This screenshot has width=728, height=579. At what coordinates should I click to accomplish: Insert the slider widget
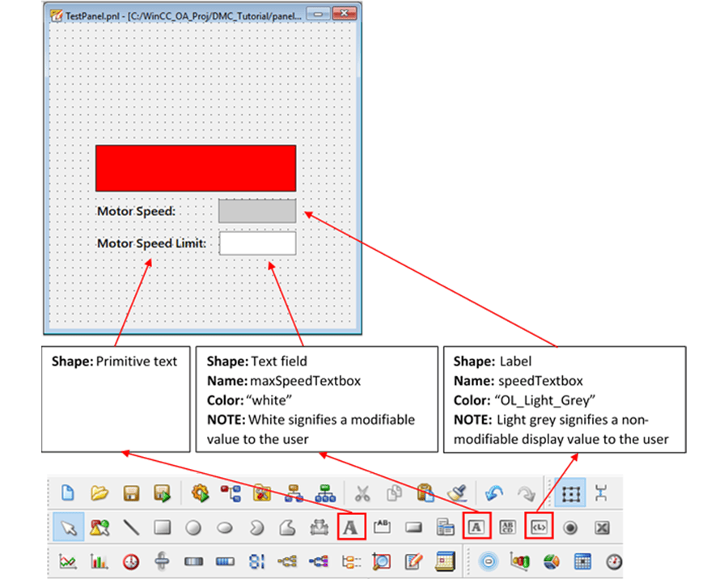coord(162,561)
